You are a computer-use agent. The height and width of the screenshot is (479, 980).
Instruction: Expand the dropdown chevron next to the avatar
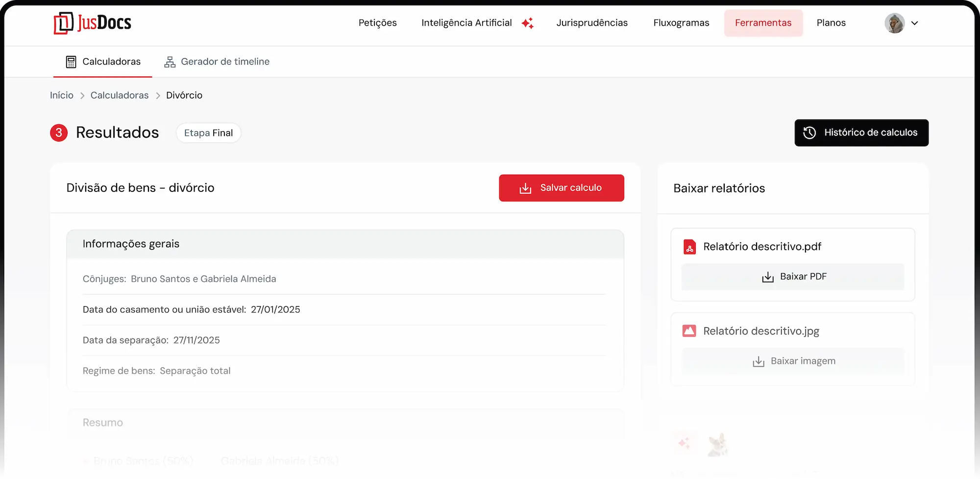point(915,23)
